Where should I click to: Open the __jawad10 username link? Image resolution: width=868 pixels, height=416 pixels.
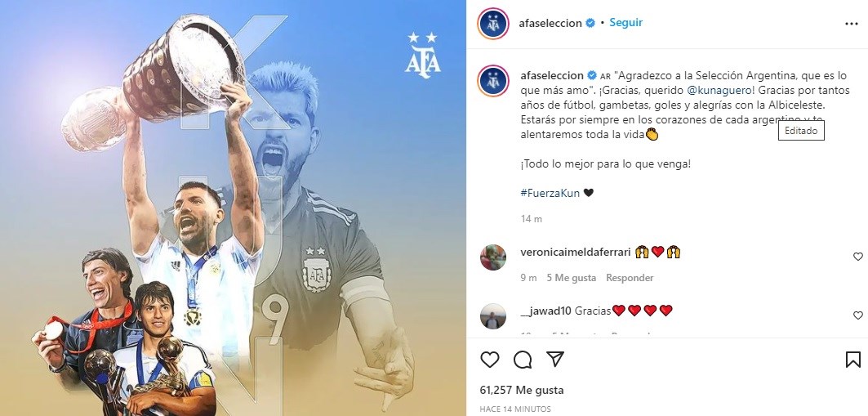[x=546, y=311]
